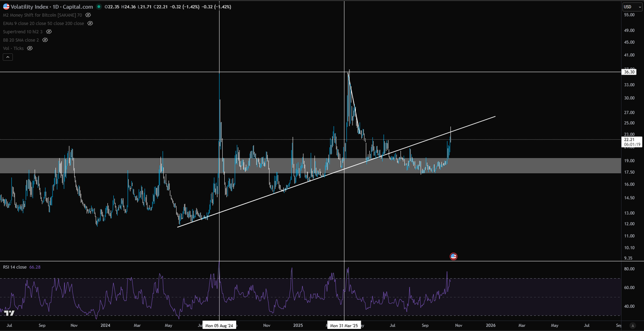Click the Mon 31 Mar '25 date label
Viewport: 644px width, 331px height.
click(x=344, y=326)
